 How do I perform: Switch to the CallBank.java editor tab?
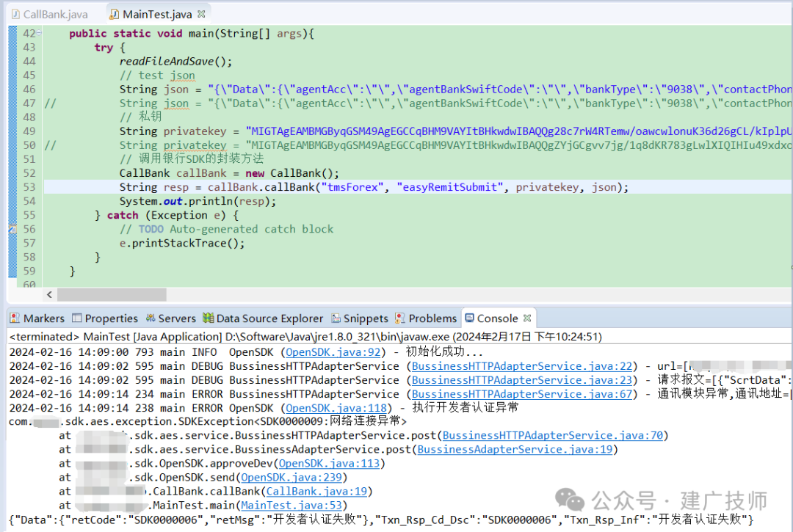[50, 14]
